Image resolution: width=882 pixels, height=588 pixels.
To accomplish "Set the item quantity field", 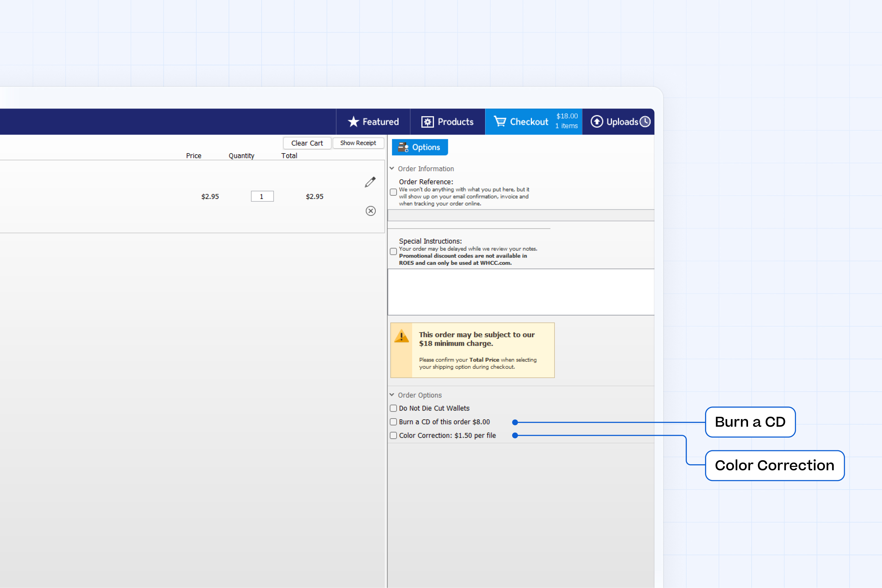I will point(262,196).
